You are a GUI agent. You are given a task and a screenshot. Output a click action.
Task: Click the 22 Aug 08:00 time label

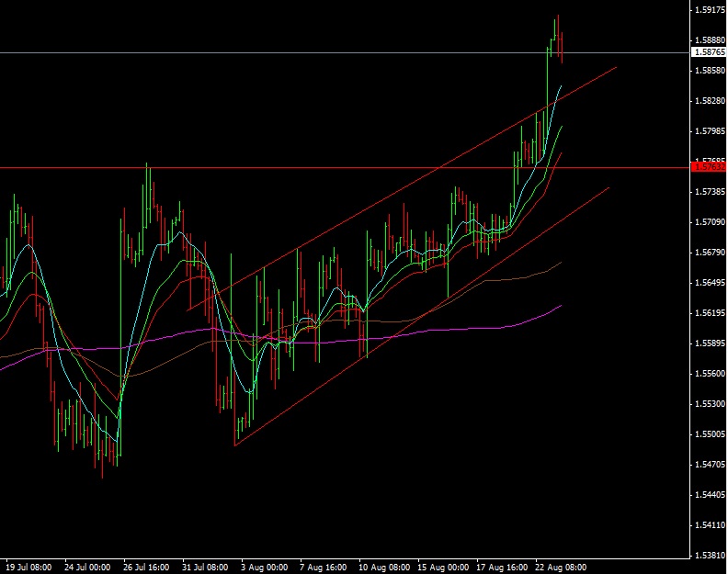[x=561, y=568]
